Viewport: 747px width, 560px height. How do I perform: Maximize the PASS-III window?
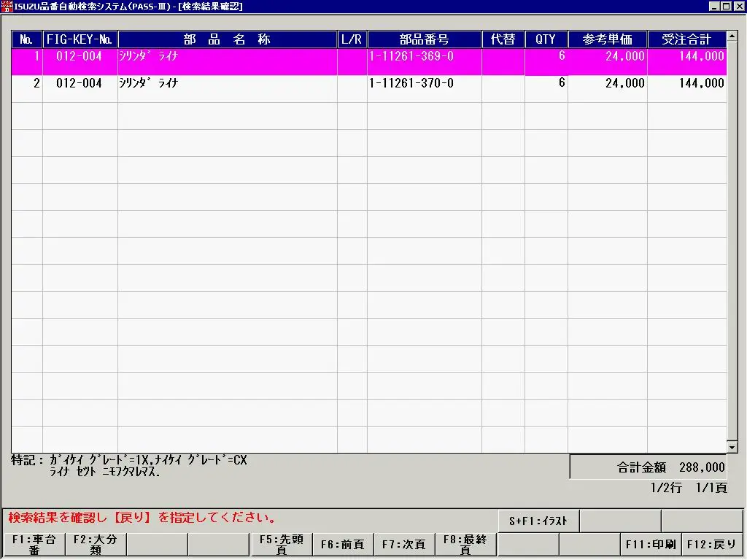pos(726,6)
